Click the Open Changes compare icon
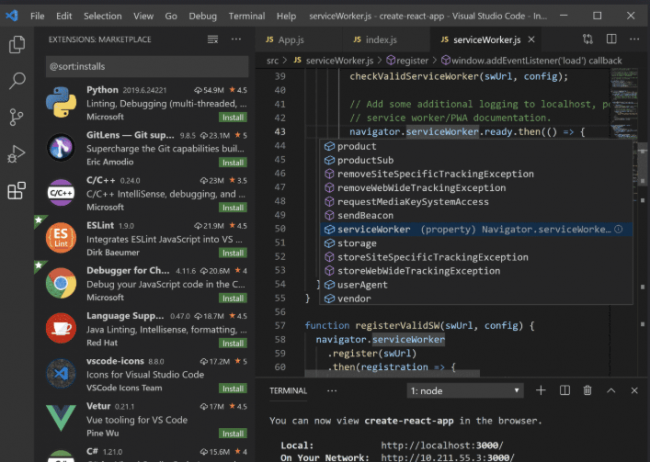The image size is (650, 462). 587,39
